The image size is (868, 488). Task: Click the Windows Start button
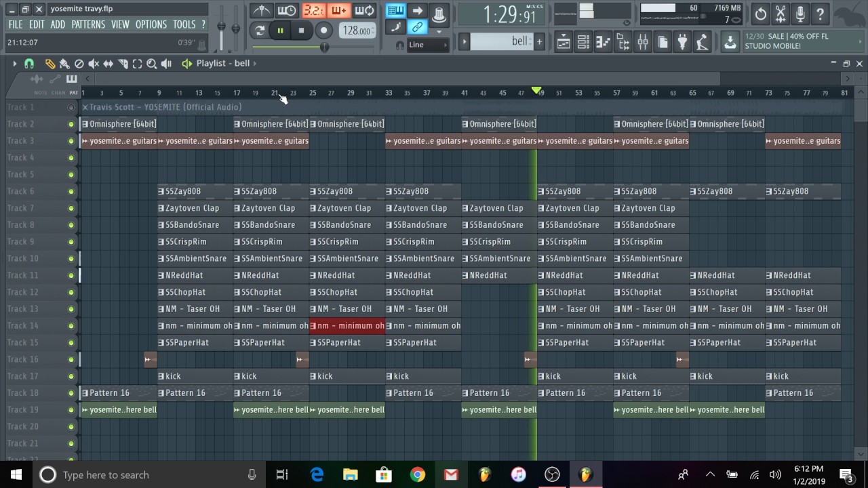(x=16, y=474)
